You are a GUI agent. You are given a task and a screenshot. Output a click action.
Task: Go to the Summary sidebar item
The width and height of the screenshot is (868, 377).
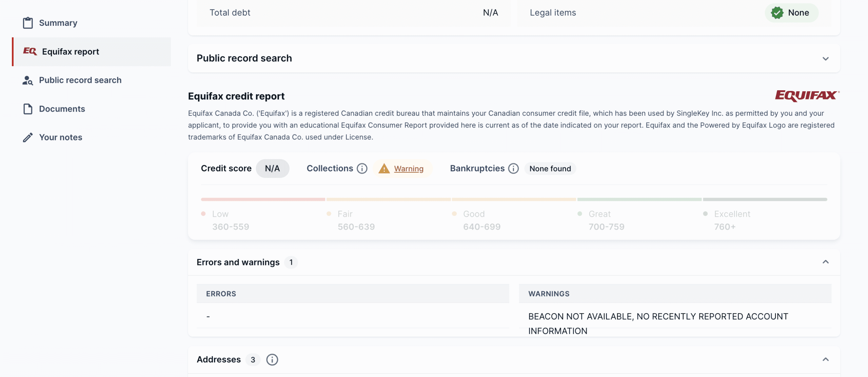pyautogui.click(x=58, y=23)
